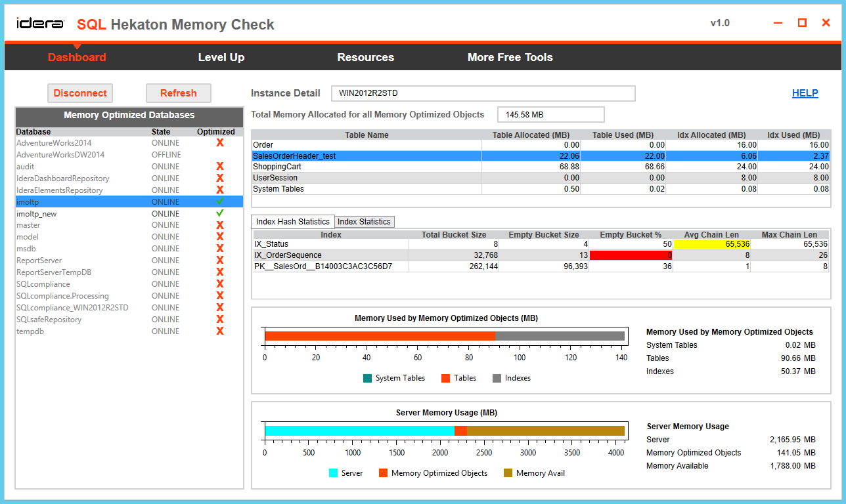This screenshot has width=846, height=504.
Task: Open the Resources section
Action: pos(365,57)
